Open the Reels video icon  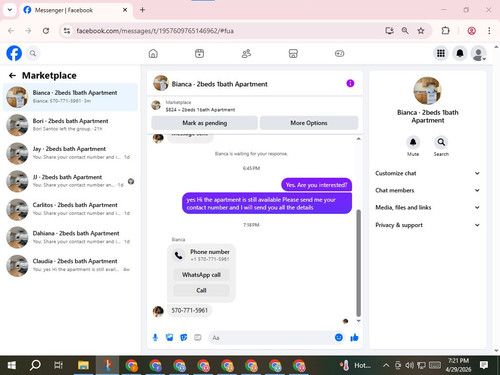(200, 54)
